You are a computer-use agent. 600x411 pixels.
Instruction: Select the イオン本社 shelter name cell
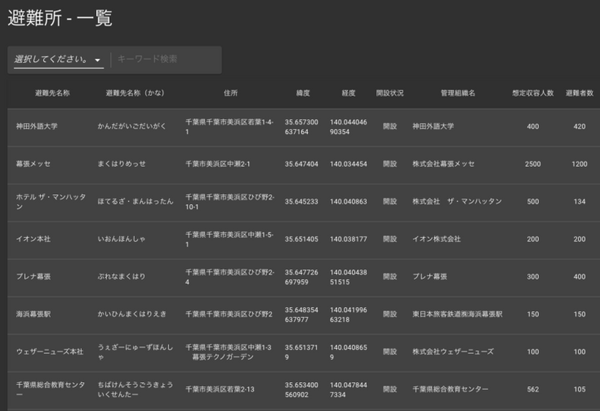click(34, 239)
